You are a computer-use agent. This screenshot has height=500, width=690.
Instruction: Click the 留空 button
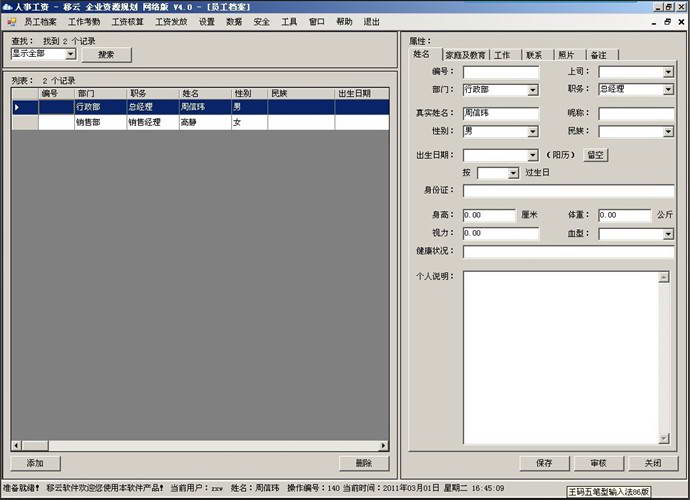coord(595,155)
